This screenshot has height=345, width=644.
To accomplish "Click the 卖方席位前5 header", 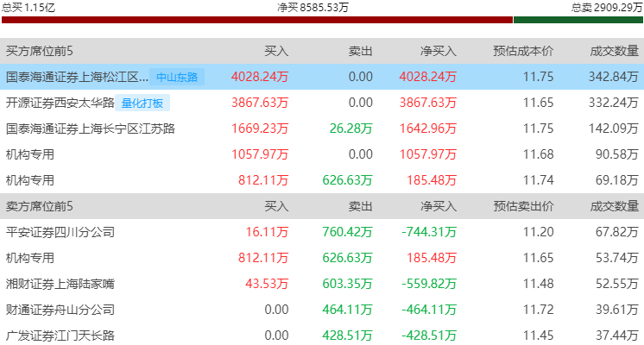I will point(40,206).
